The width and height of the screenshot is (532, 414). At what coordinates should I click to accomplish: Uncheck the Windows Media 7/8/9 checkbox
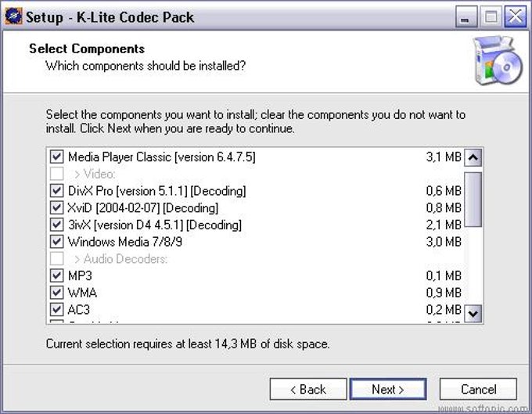click(x=56, y=242)
